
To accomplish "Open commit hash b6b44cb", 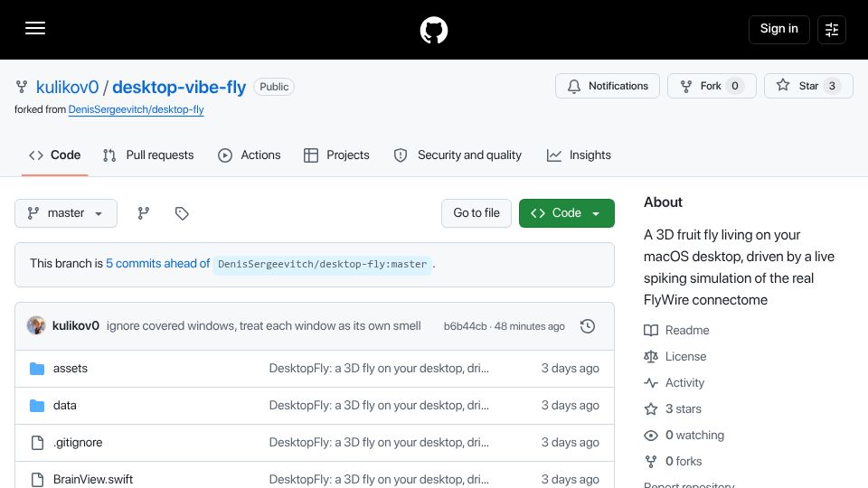I will [465, 326].
